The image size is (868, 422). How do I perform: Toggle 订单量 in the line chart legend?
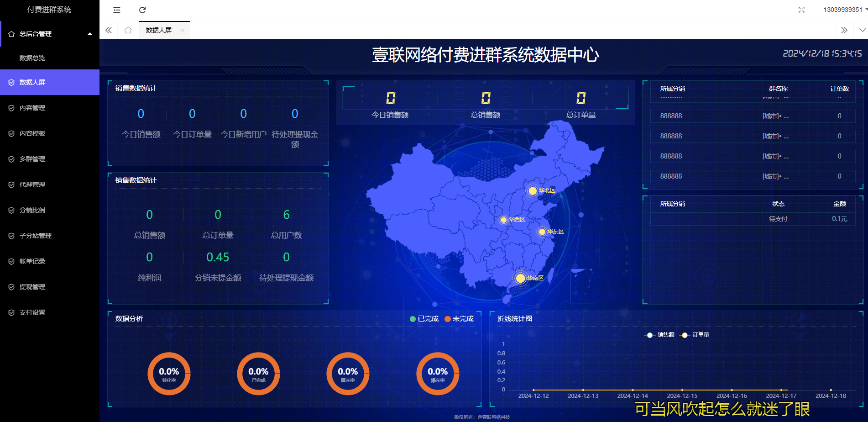[696, 335]
